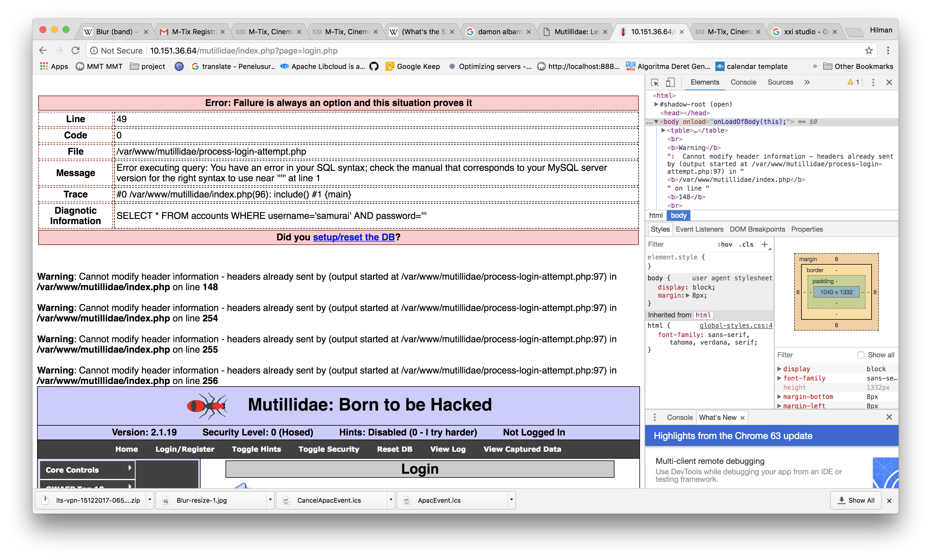
Task: Open the GitHub bookmark icon
Action: (x=374, y=66)
